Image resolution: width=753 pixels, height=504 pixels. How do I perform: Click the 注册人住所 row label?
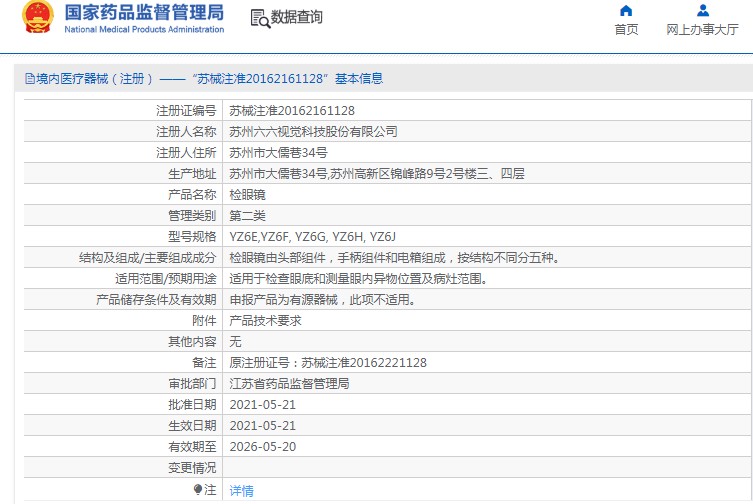pyautogui.click(x=186, y=153)
